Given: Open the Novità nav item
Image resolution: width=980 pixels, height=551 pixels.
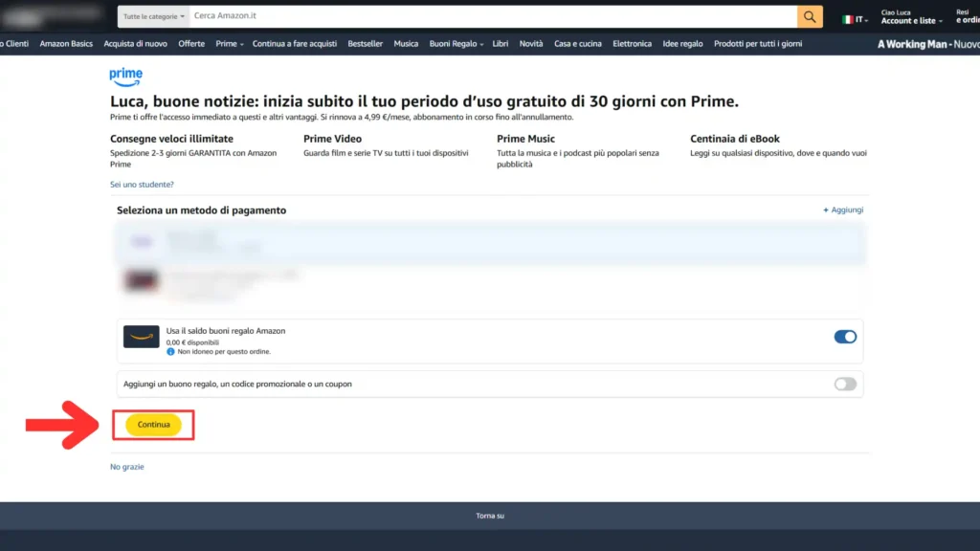Looking at the screenshot, I should click(531, 44).
